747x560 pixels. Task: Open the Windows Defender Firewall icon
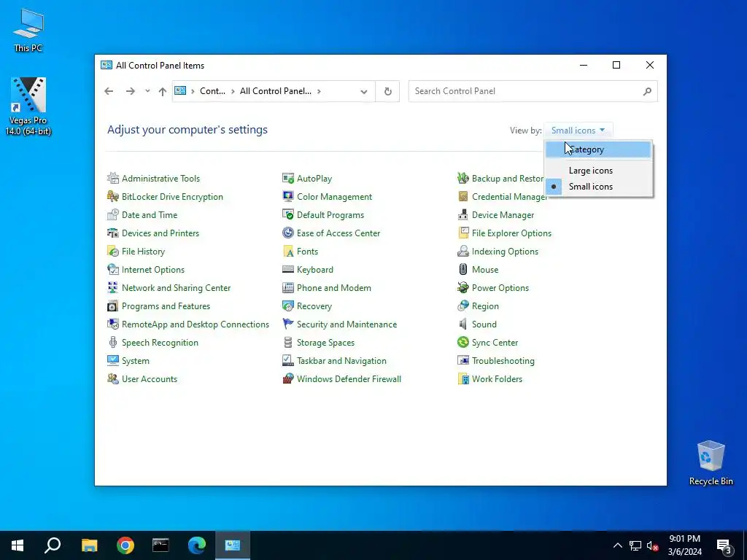coord(287,378)
